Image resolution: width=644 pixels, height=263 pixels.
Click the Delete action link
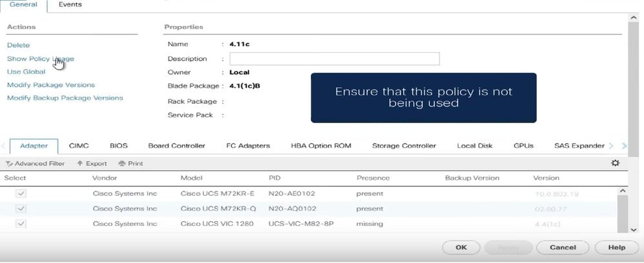(x=19, y=45)
